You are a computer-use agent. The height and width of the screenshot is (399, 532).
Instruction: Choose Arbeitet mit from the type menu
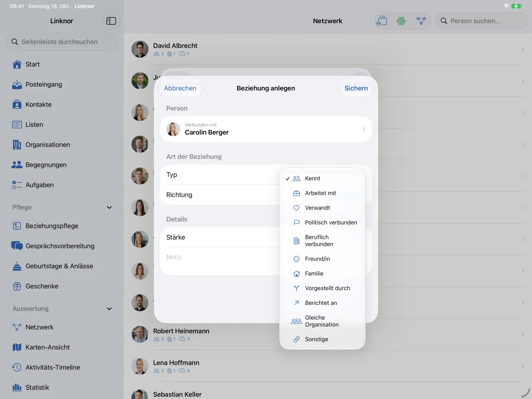pyautogui.click(x=322, y=193)
